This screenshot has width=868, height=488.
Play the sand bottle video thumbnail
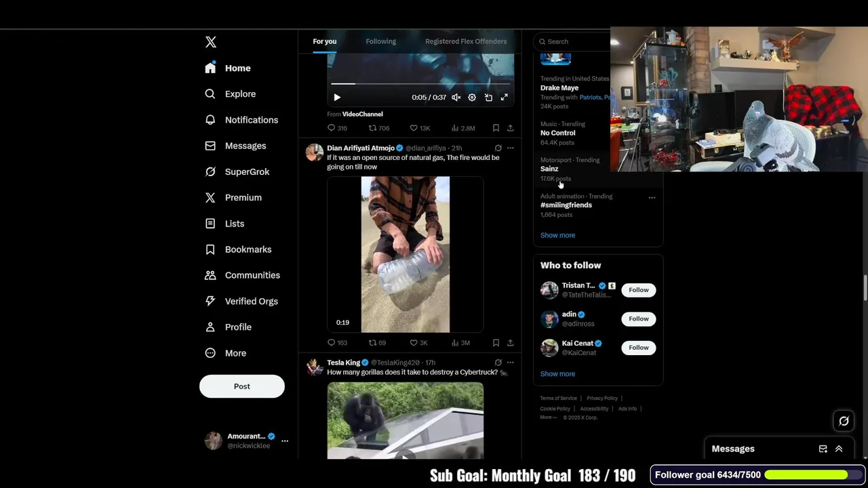pos(406,255)
